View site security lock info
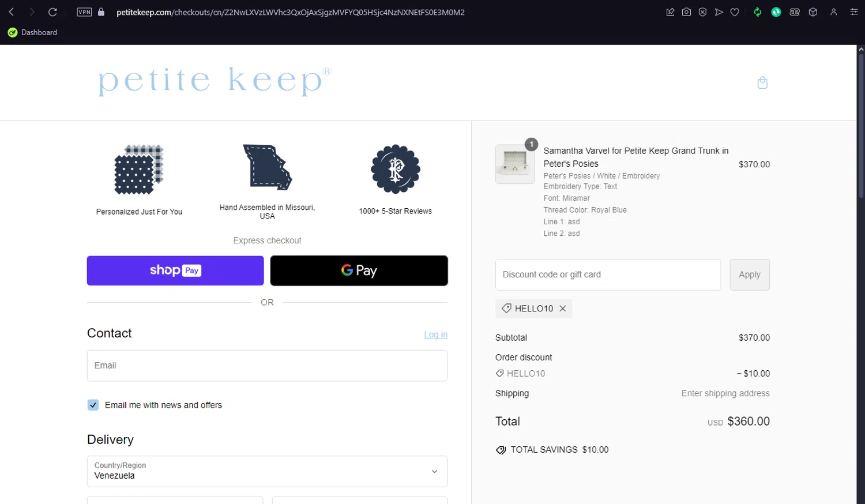Image resolution: width=865 pixels, height=504 pixels. (x=101, y=12)
